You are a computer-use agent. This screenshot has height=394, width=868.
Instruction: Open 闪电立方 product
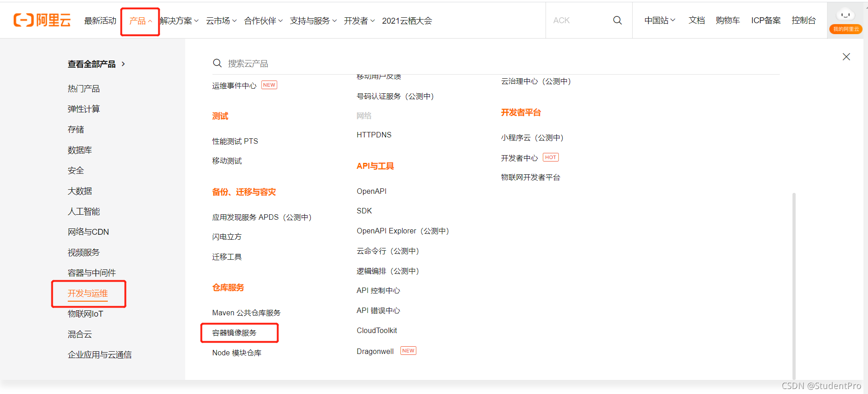tap(227, 237)
